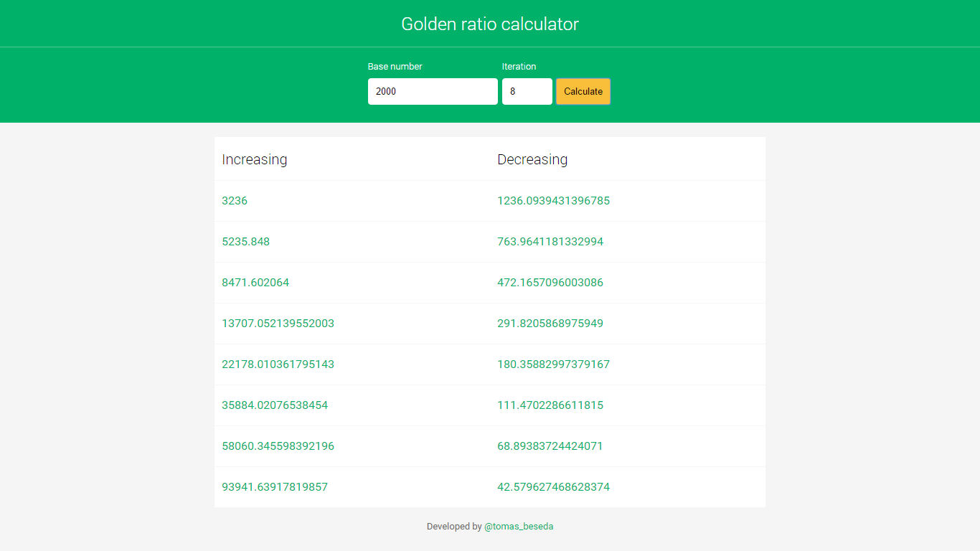Select the value 22178.010361795143

point(278,364)
